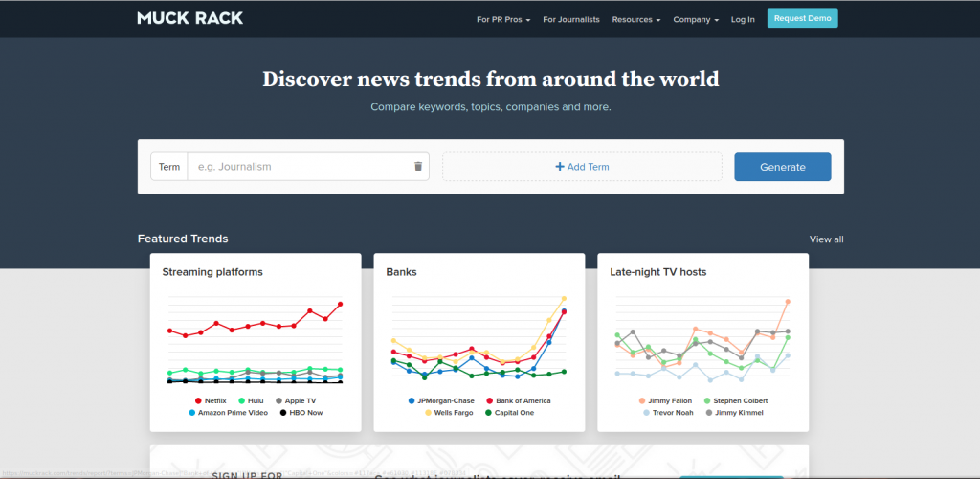
Task: Toggle JPMorgan-Chase legend blue dot
Action: 411,400
